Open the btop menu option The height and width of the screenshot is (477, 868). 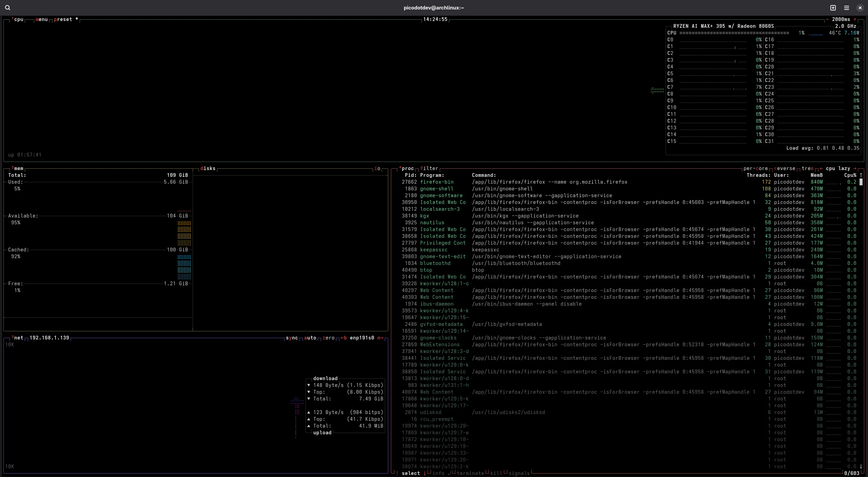click(x=41, y=19)
